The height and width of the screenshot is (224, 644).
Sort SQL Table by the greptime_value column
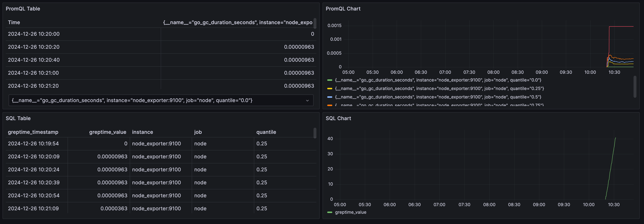(x=108, y=132)
